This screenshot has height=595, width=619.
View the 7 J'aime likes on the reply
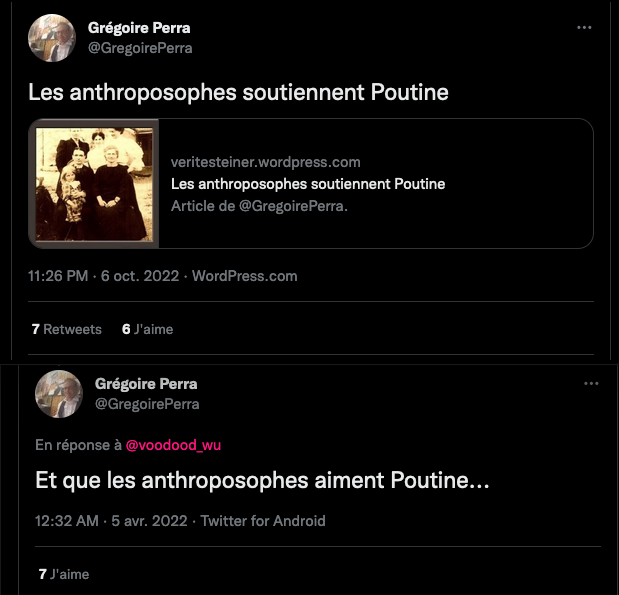pyautogui.click(x=64, y=574)
